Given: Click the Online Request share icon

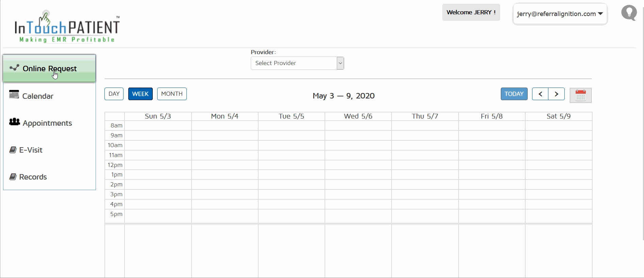Looking at the screenshot, I should (x=14, y=68).
